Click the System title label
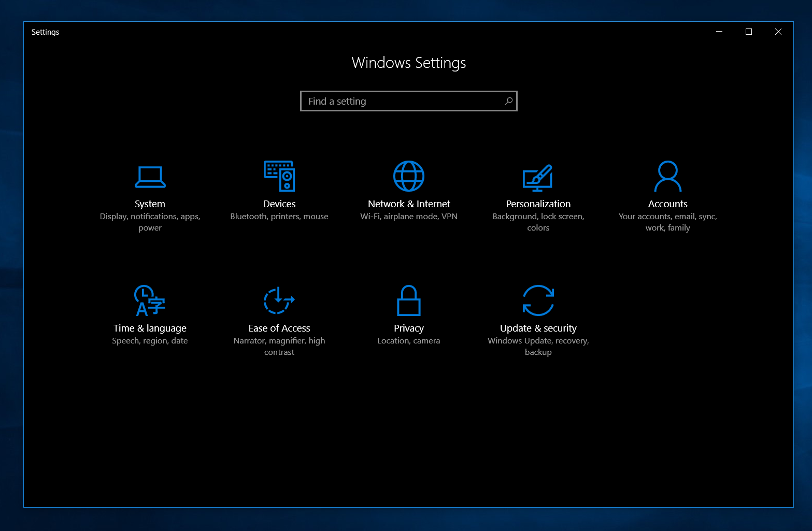This screenshot has width=812, height=531. point(150,204)
